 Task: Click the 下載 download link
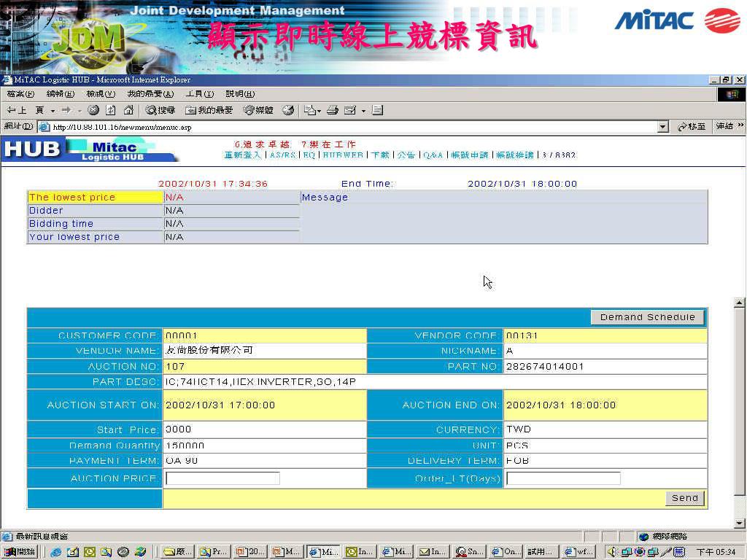[380, 155]
